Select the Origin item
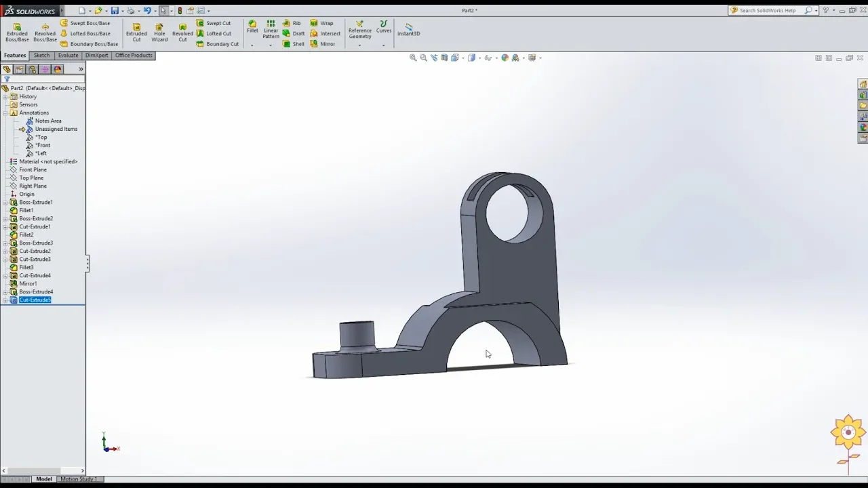The image size is (868, 488). [26, 195]
